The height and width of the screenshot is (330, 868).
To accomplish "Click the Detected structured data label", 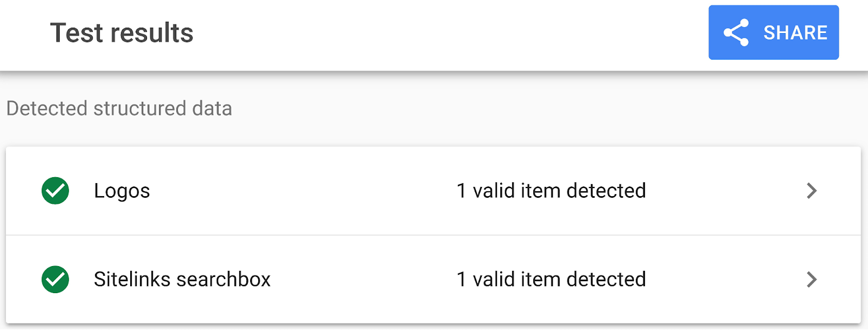I will click(x=118, y=108).
